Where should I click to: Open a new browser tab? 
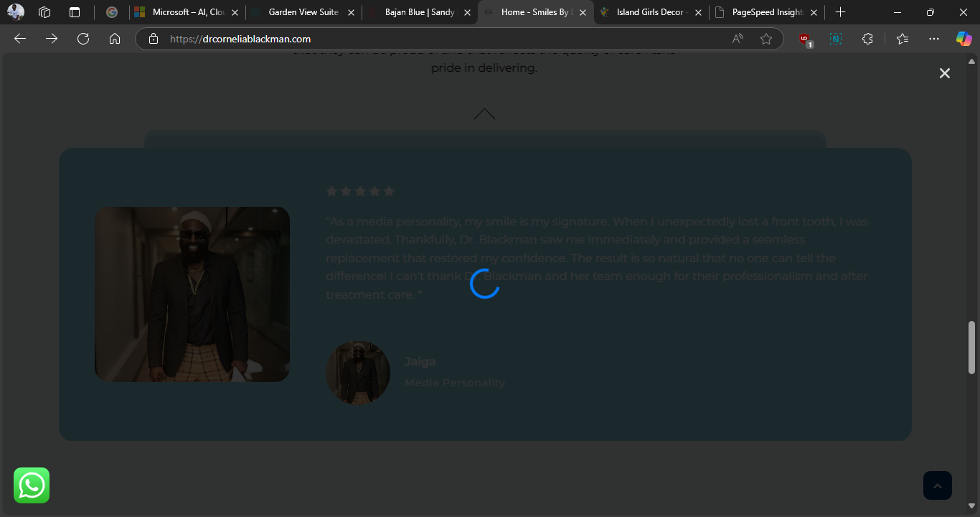(840, 12)
